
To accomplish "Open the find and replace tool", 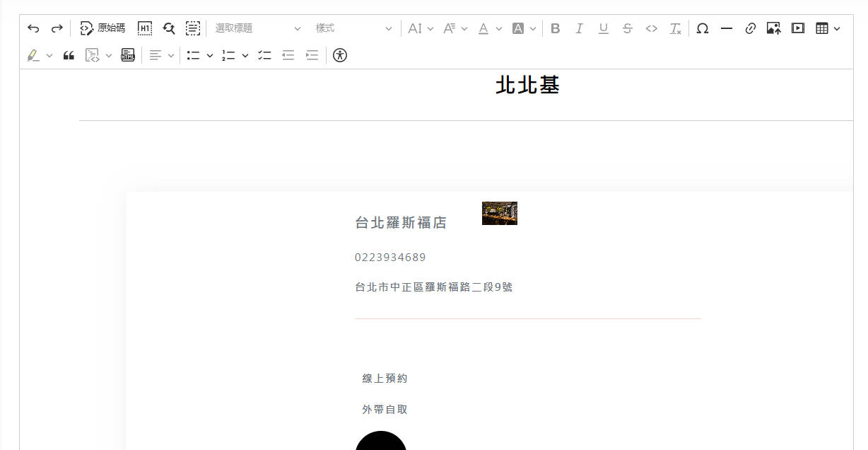I will (x=169, y=28).
